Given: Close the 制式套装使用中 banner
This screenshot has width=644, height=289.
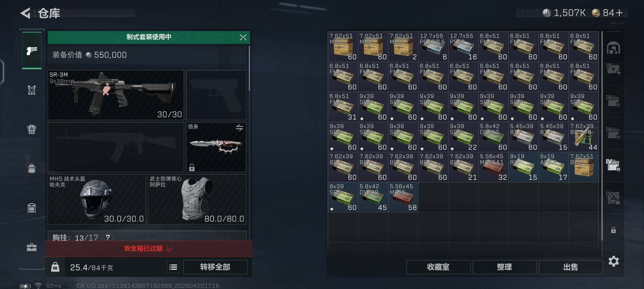Looking at the screenshot, I should click(x=243, y=37).
